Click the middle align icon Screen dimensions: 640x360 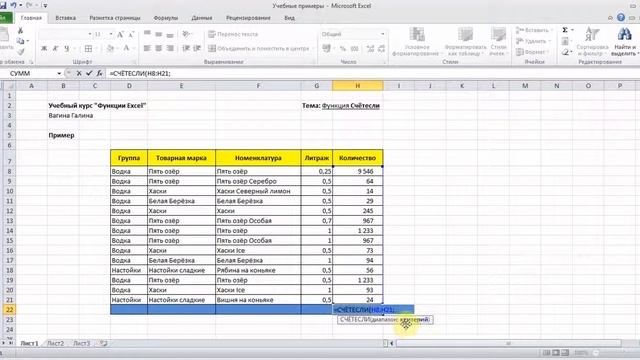(x=159, y=34)
